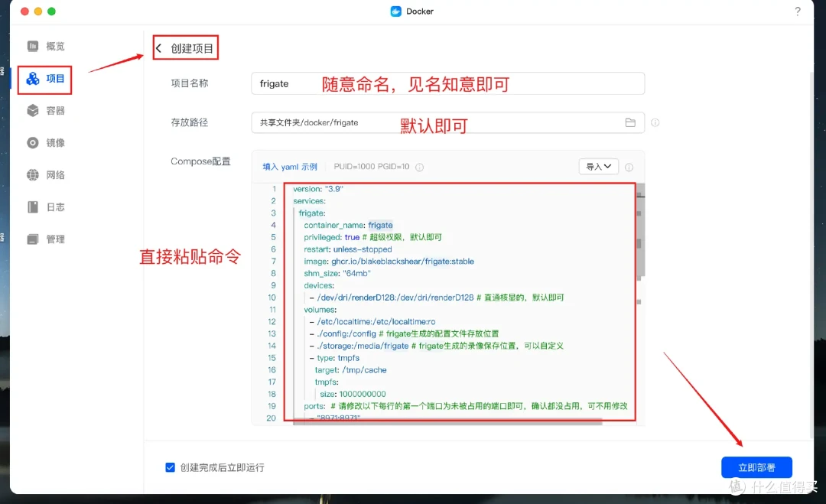The height and width of the screenshot is (504, 826).
Task: Click the 'privileged: true' line
Action: coord(373,238)
